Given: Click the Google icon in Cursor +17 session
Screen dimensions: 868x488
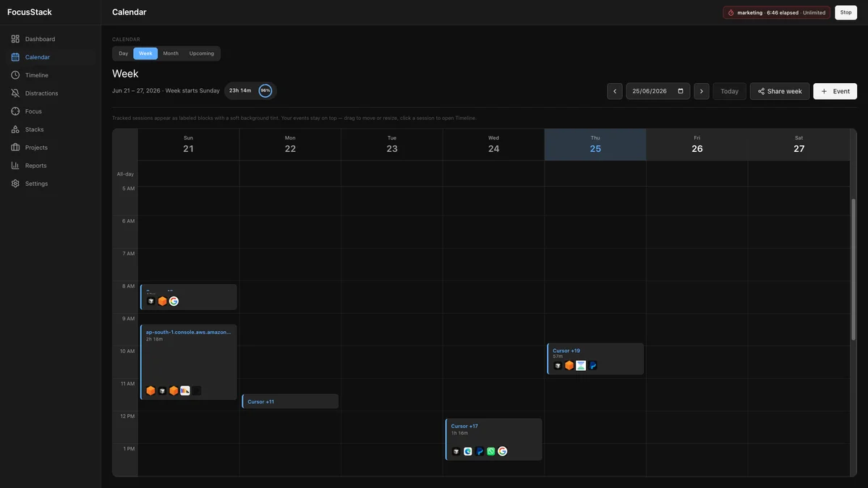Looking at the screenshot, I should point(503,451).
